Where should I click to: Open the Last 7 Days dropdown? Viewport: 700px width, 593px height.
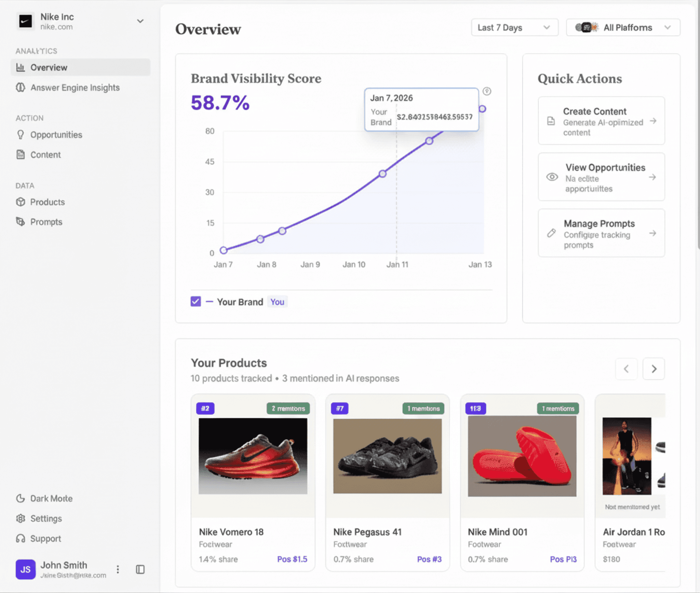[x=514, y=28]
